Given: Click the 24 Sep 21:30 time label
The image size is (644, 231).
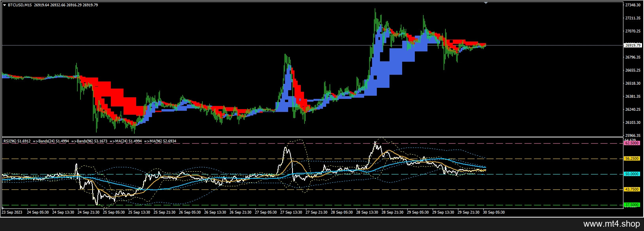Looking at the screenshot, I should pyautogui.click(x=89, y=212).
